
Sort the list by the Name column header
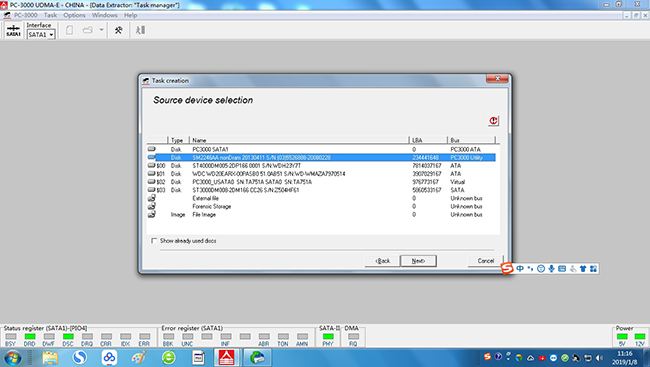pyautogui.click(x=299, y=140)
